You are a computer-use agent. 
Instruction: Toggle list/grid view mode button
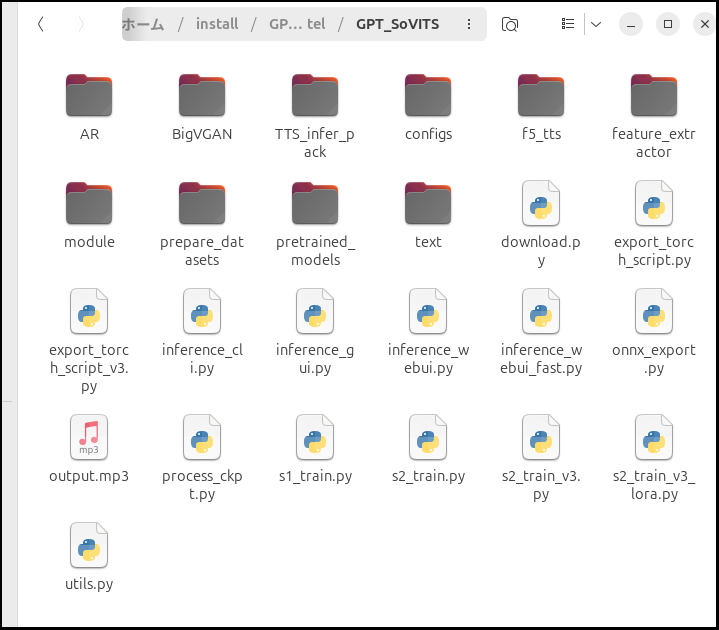pos(568,24)
